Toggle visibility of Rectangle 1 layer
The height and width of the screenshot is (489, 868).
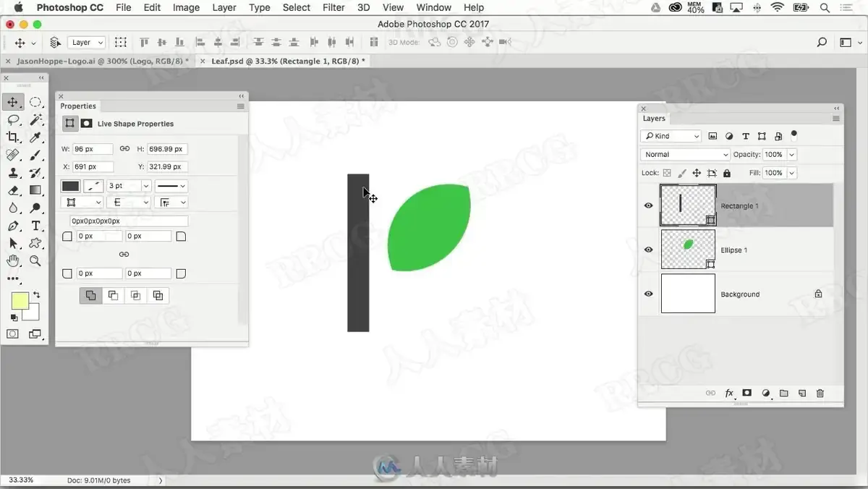(648, 205)
